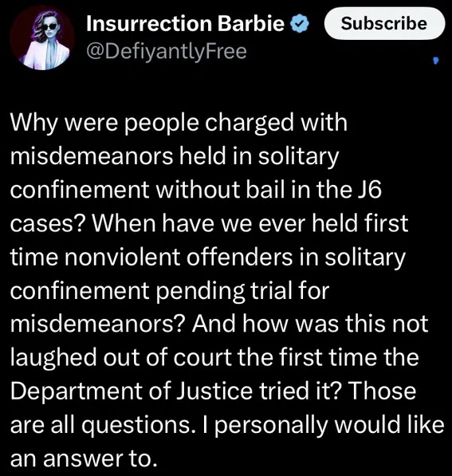Image resolution: width=452 pixels, height=476 pixels.
Task: Open the Insurrection Barbie profile avatar
Action: 42,38
